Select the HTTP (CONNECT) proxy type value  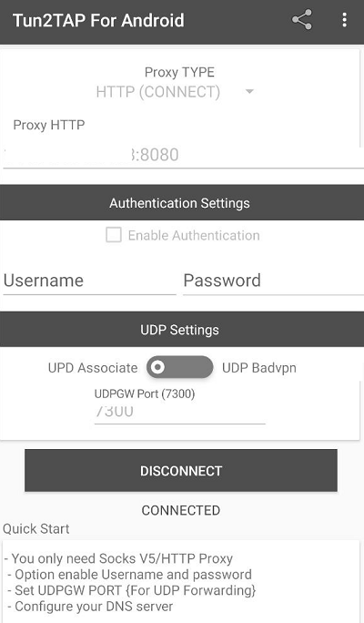(158, 92)
